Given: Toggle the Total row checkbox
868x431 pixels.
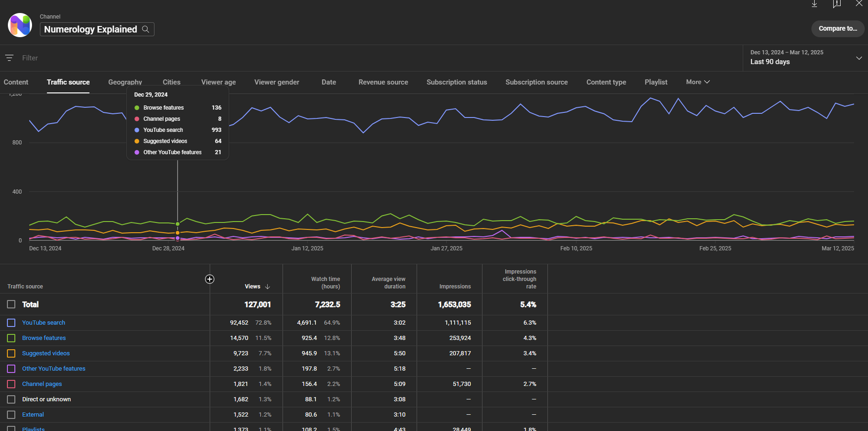Looking at the screenshot, I should click(11, 304).
